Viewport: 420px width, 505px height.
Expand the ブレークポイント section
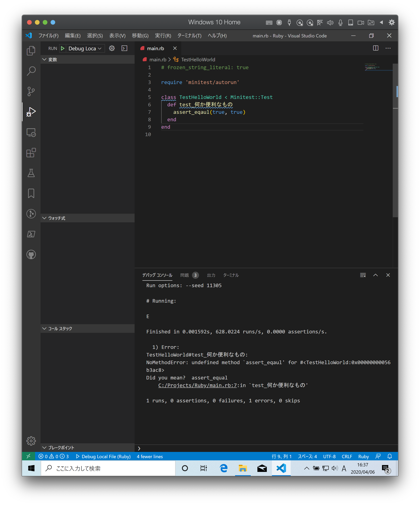61,448
